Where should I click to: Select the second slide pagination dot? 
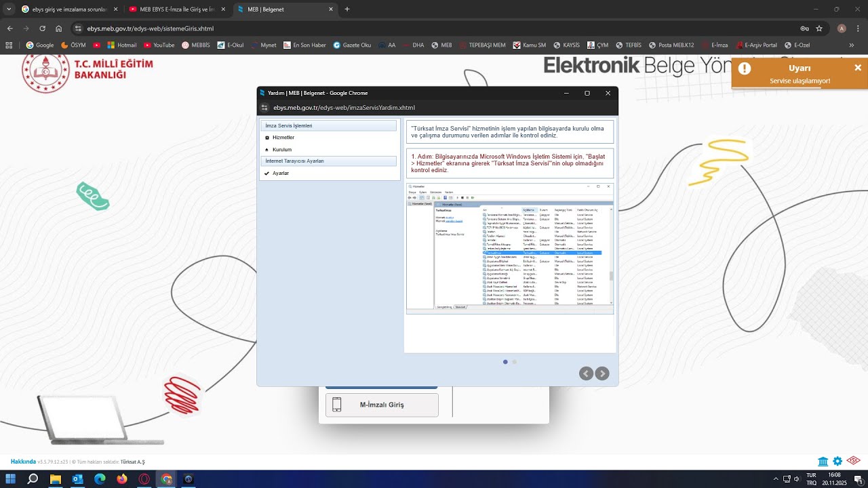click(514, 362)
